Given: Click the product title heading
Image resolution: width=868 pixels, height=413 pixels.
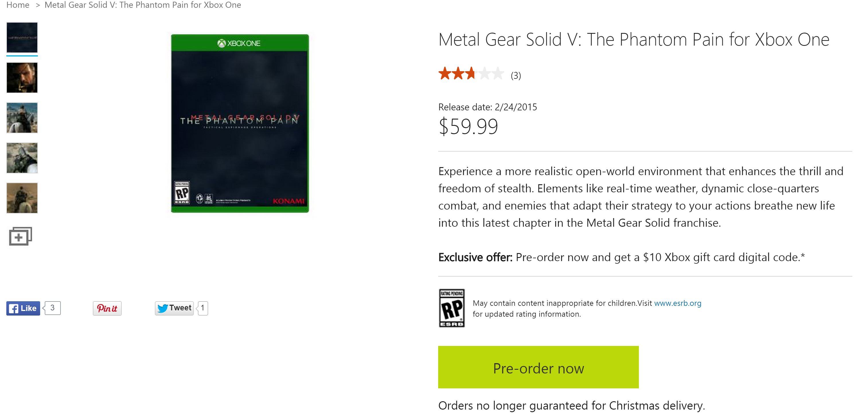Looking at the screenshot, I should (x=633, y=40).
